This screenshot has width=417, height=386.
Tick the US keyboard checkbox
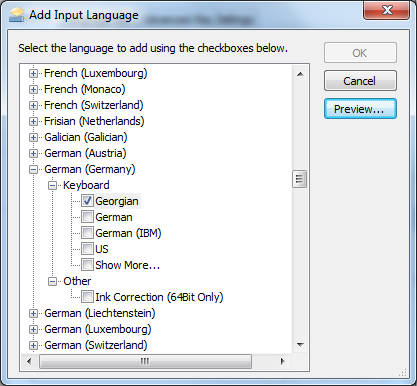[87, 249]
